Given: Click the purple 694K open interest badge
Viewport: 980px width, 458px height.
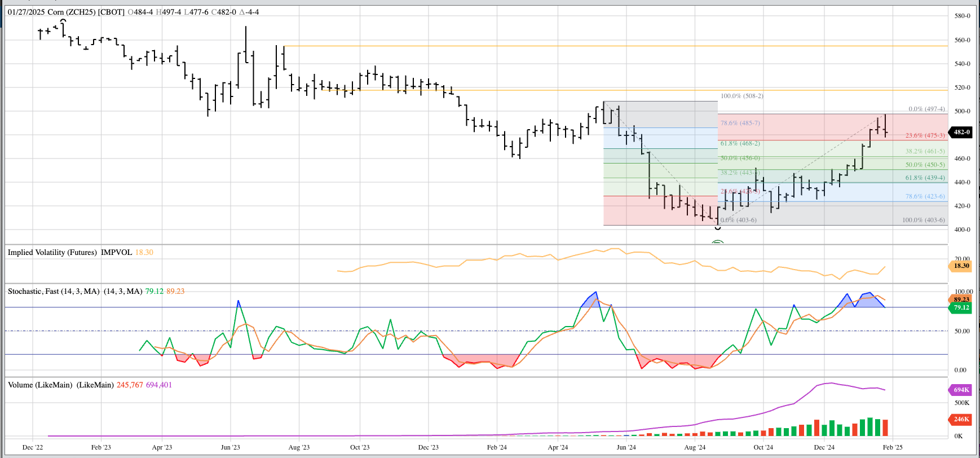Looking at the screenshot, I should (x=961, y=390).
